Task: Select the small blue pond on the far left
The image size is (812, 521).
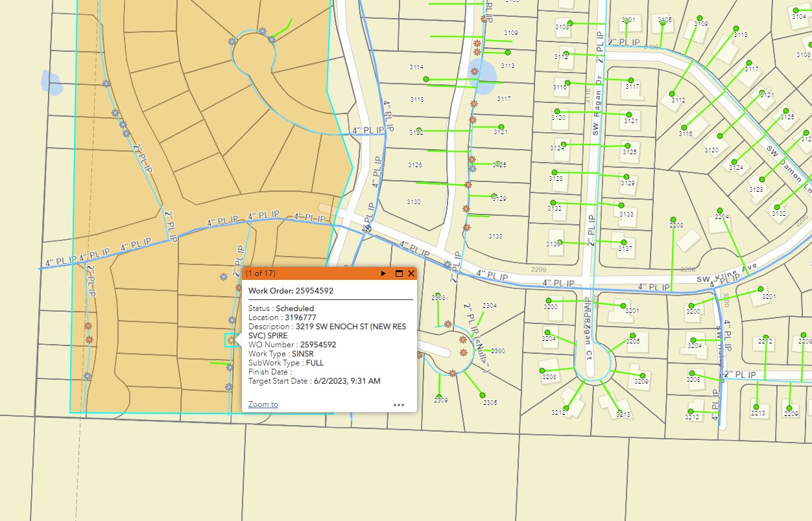Action: pos(51,81)
